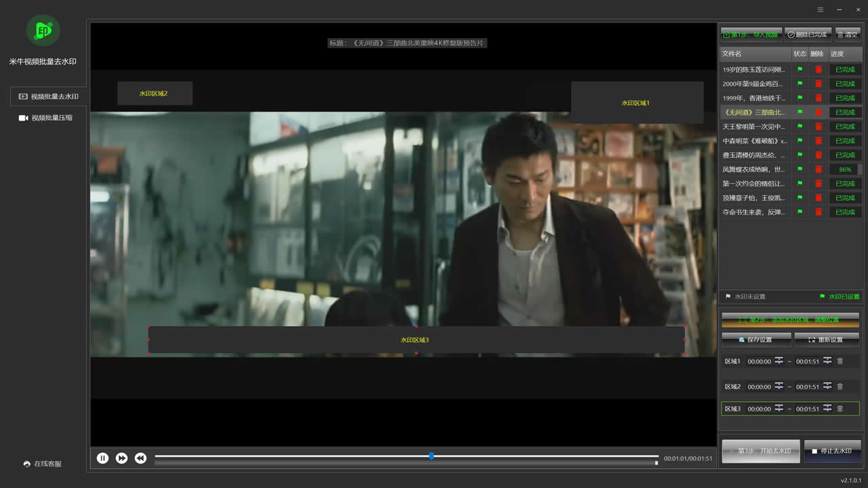Click red delete icon for 19岁的陈玉莲 file

click(818, 69)
